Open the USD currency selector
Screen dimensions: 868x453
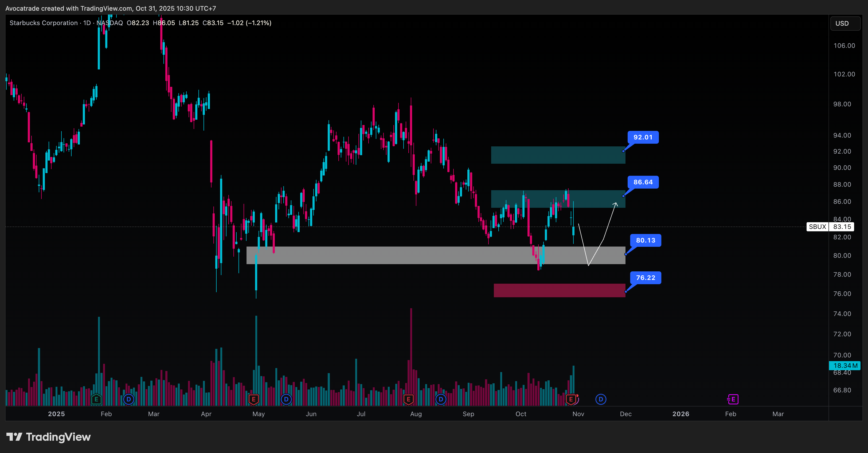coord(845,23)
